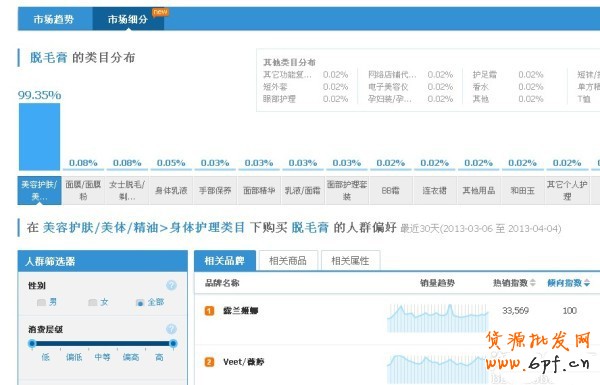Open the sales trend sparkline for Veet/薇婷
This screenshot has height=385, width=600.
[438, 369]
